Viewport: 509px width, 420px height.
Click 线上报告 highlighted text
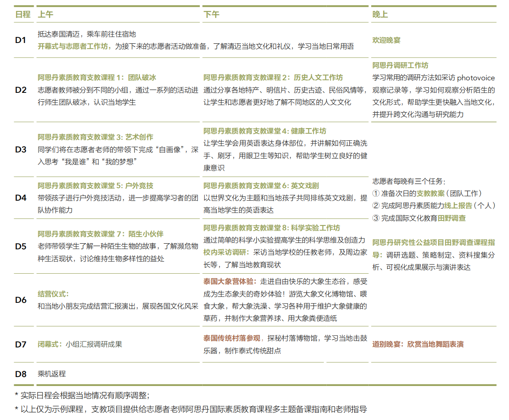pos(458,206)
